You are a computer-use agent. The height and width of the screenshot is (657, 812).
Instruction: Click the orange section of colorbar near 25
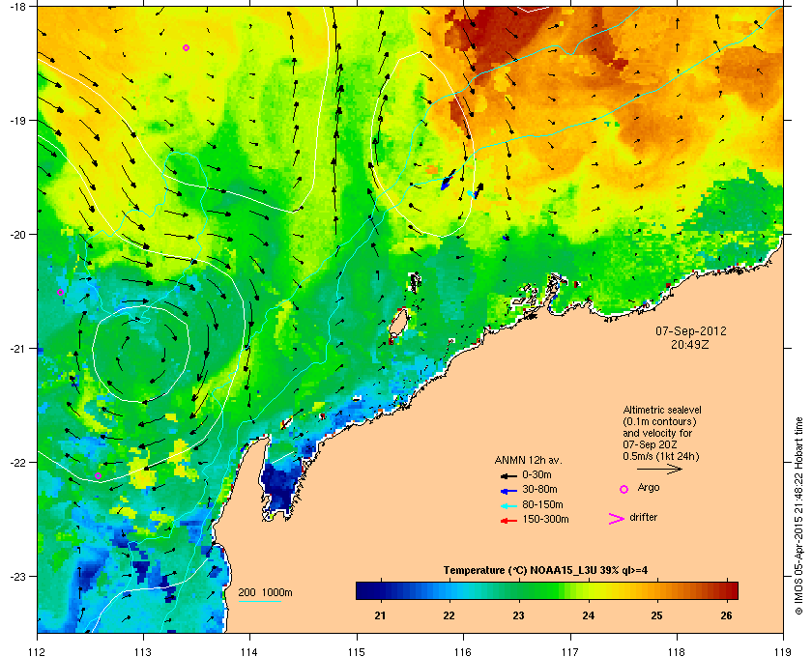(x=657, y=590)
